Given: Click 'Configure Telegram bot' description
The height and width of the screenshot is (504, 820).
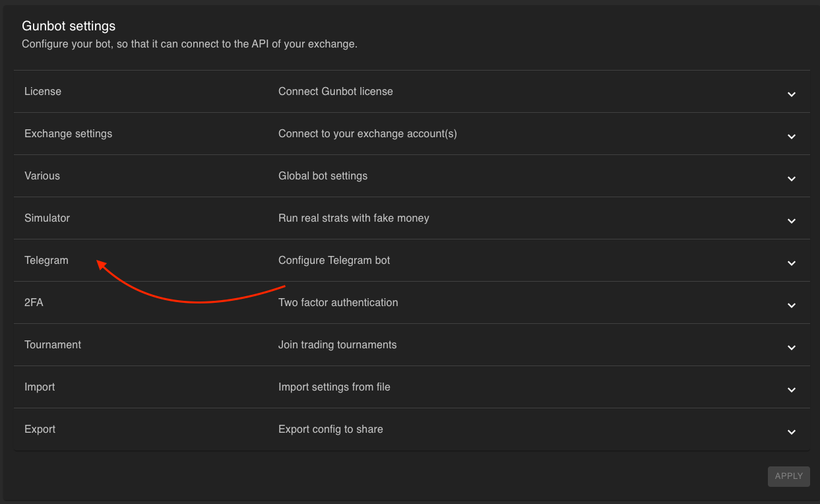Looking at the screenshot, I should (334, 261).
